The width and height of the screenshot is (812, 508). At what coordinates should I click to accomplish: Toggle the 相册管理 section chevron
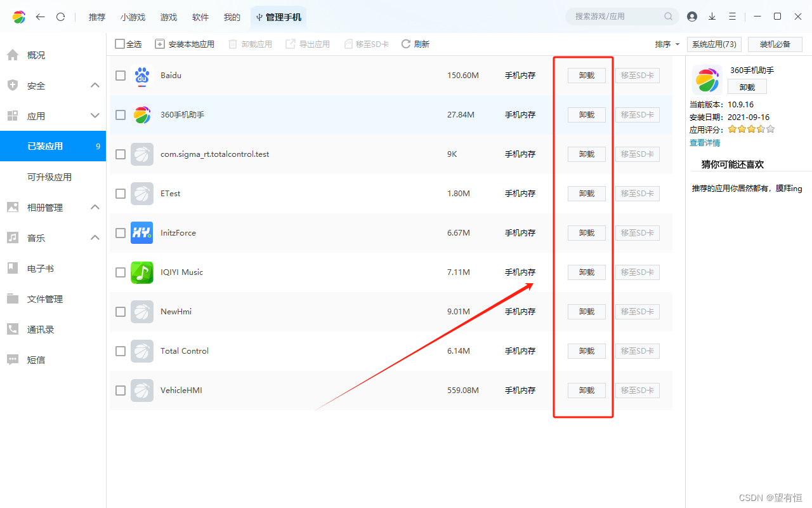tap(95, 207)
